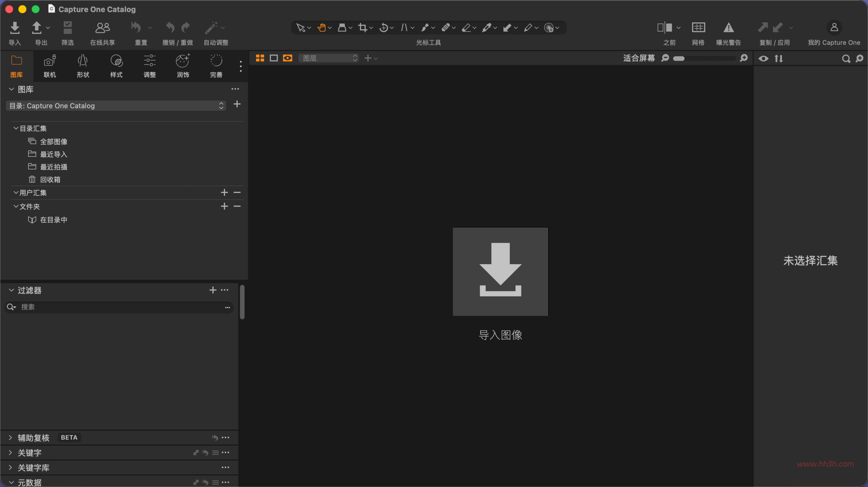Screen dimensions: 868x487
Task: Click the 搜索 filter search field
Action: click(x=119, y=307)
